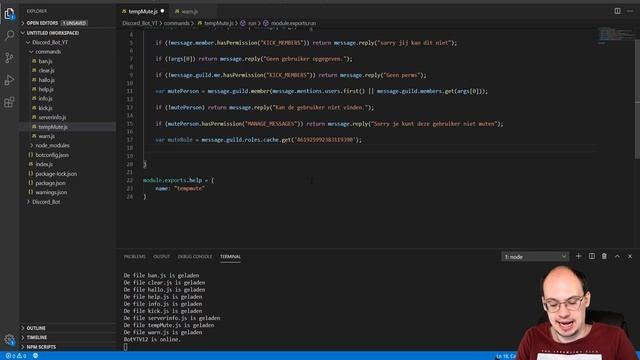
Task: Create a new terminal with plus icon
Action: [x=578, y=256]
